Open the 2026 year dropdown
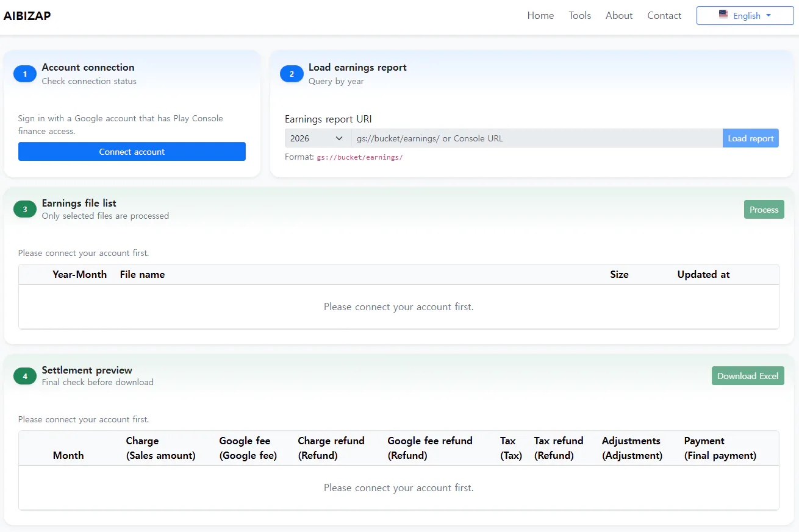 coord(318,138)
